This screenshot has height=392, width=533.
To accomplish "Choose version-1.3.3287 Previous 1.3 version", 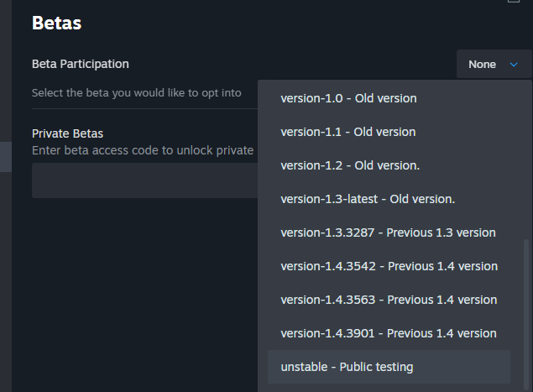I will pyautogui.click(x=389, y=233).
